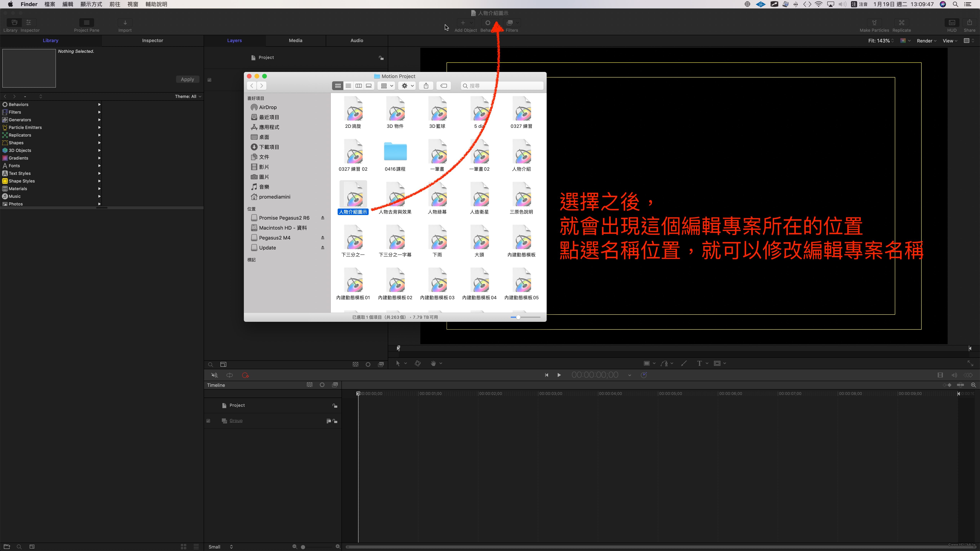The width and height of the screenshot is (980, 551).
Task: Toggle the Group layer checkbox in Timeline
Action: pyautogui.click(x=208, y=421)
